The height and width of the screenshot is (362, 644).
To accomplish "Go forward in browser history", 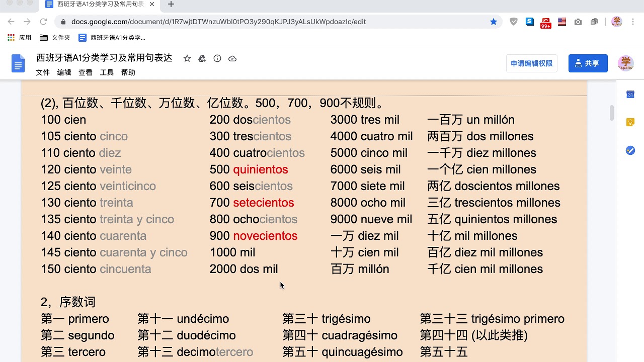I will click(x=27, y=22).
